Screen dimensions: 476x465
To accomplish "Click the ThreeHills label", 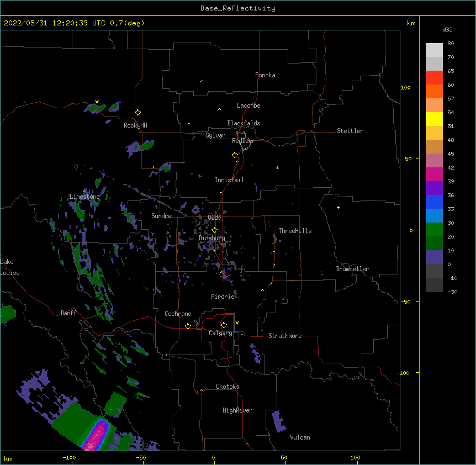I will click(295, 231).
